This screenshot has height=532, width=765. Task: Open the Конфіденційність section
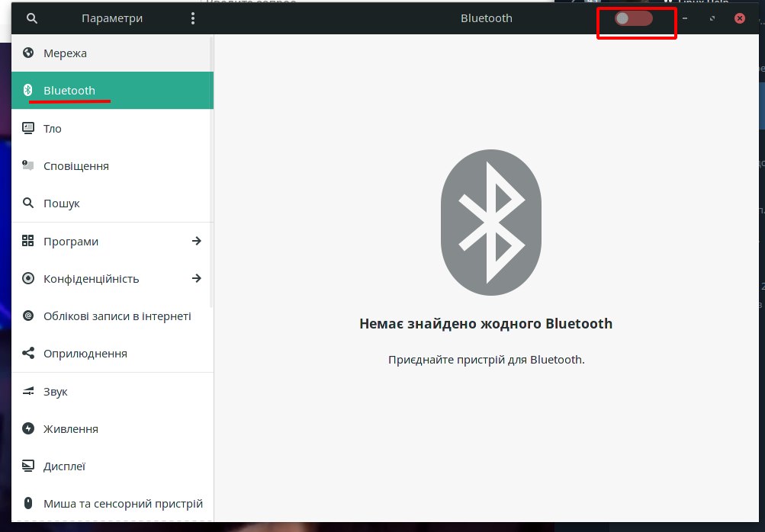[x=112, y=278]
